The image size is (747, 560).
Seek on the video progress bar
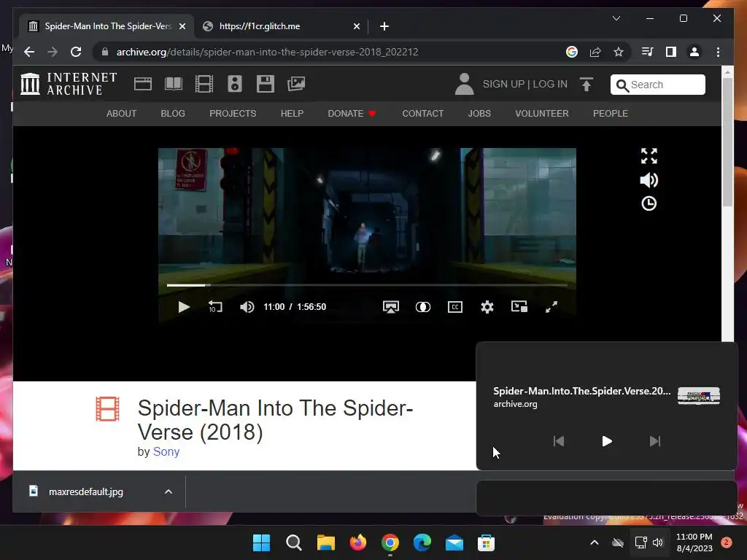click(x=367, y=285)
